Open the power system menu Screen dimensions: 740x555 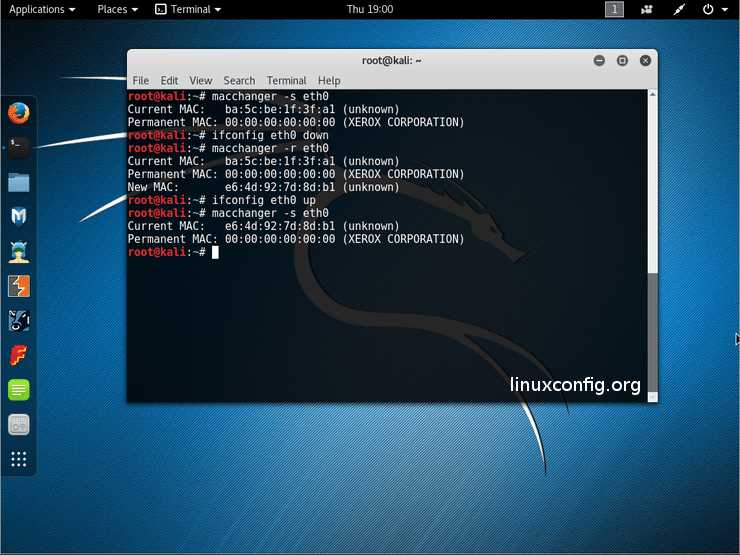[715, 9]
